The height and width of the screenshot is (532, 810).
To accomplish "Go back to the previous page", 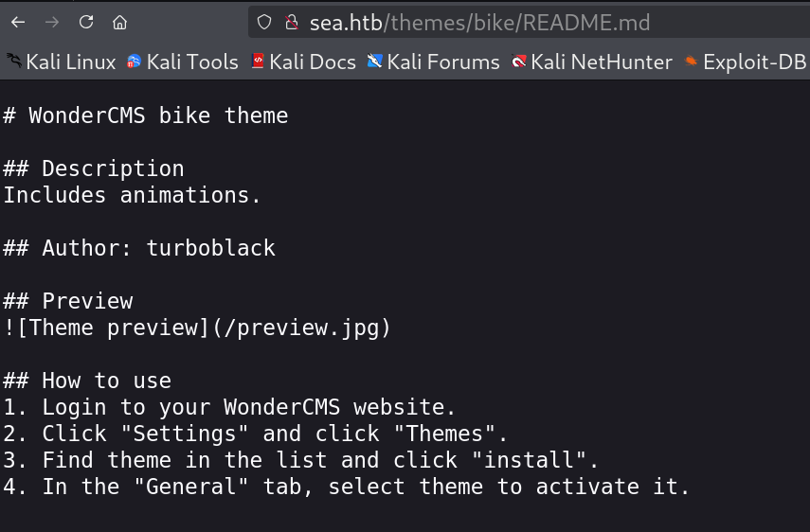I will click(18, 22).
